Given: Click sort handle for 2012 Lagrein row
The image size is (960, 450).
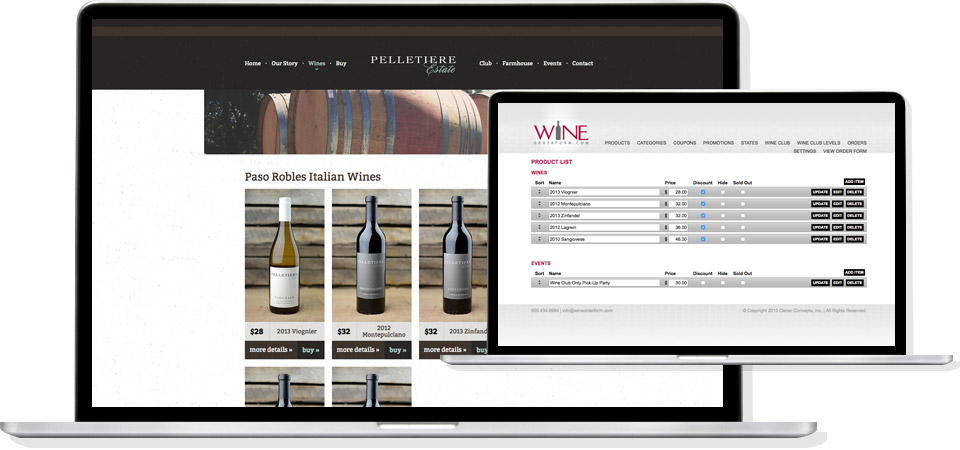Looking at the screenshot, I should click(x=539, y=227).
